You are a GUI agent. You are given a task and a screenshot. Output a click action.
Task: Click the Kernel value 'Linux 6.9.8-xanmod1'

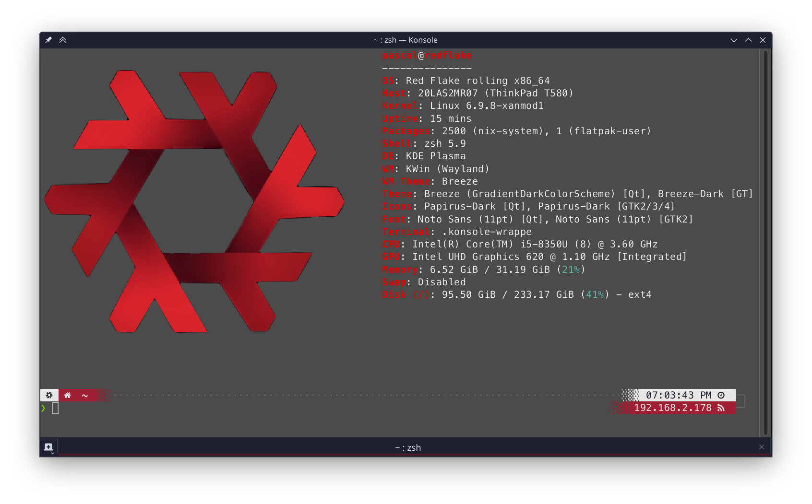[x=487, y=105]
